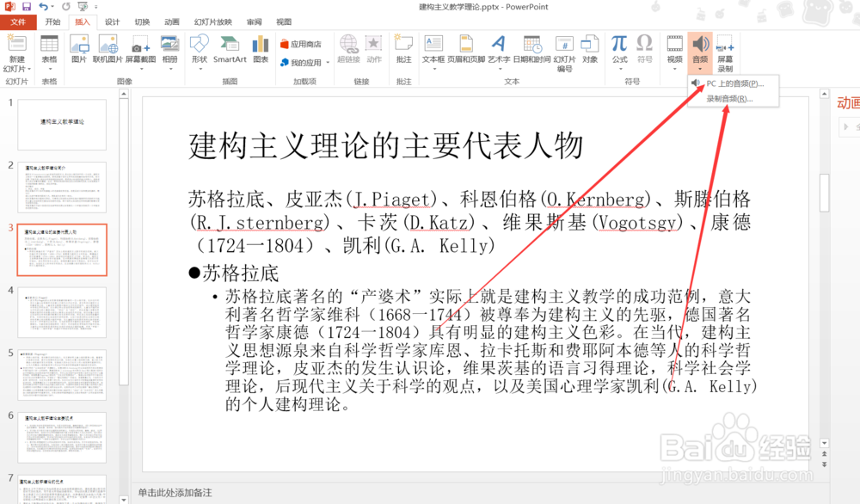Viewport: 860px width, 504px height.
Task: Click the New Slide (新建幻灯片) icon
Action: coord(16,44)
